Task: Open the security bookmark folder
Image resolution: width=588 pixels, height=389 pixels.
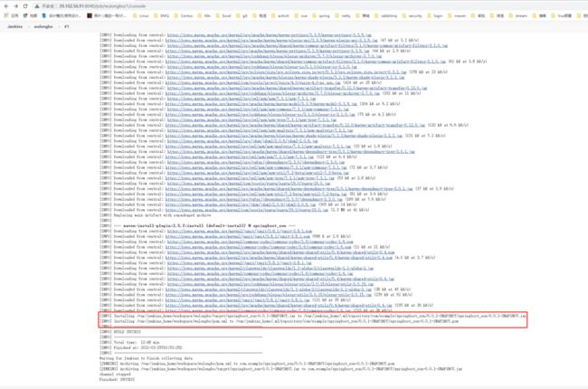Action: point(412,15)
